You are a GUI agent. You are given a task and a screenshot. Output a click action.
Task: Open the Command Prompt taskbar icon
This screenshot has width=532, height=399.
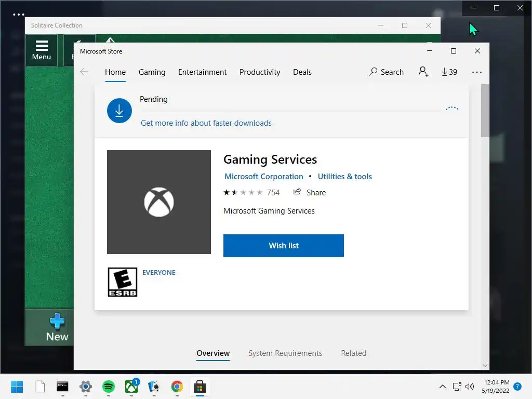(62, 387)
